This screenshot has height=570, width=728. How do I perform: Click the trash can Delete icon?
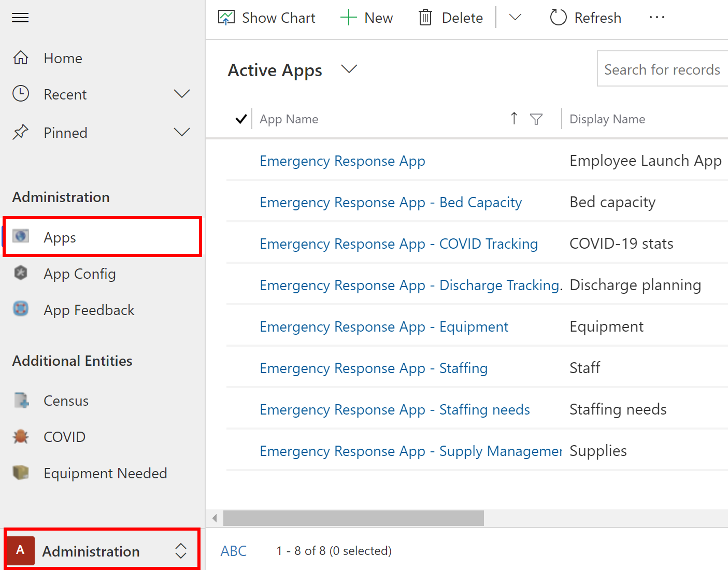click(425, 18)
